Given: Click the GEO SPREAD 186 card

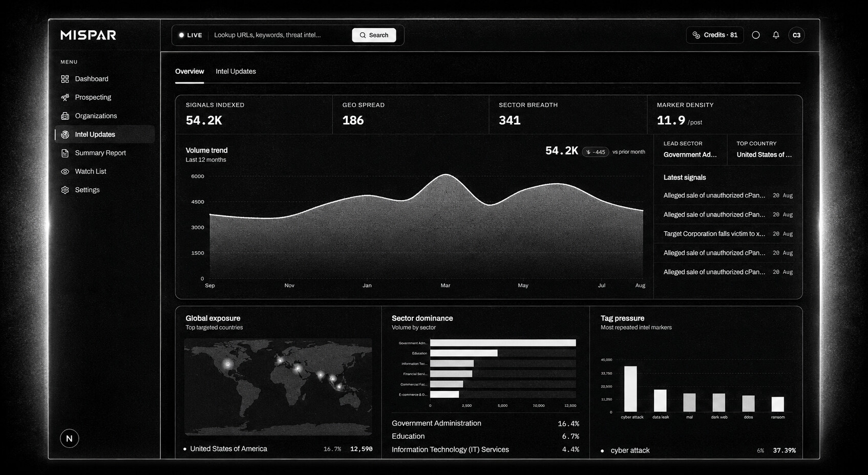Looking at the screenshot, I should point(411,115).
